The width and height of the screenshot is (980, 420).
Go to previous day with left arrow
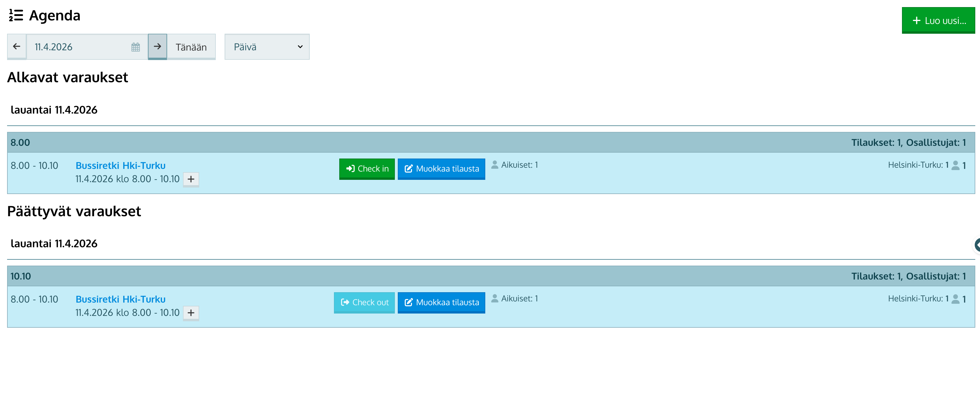click(x=17, y=46)
